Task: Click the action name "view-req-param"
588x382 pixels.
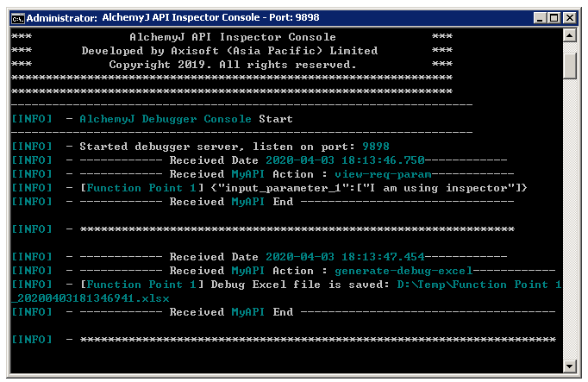Action: pos(383,174)
